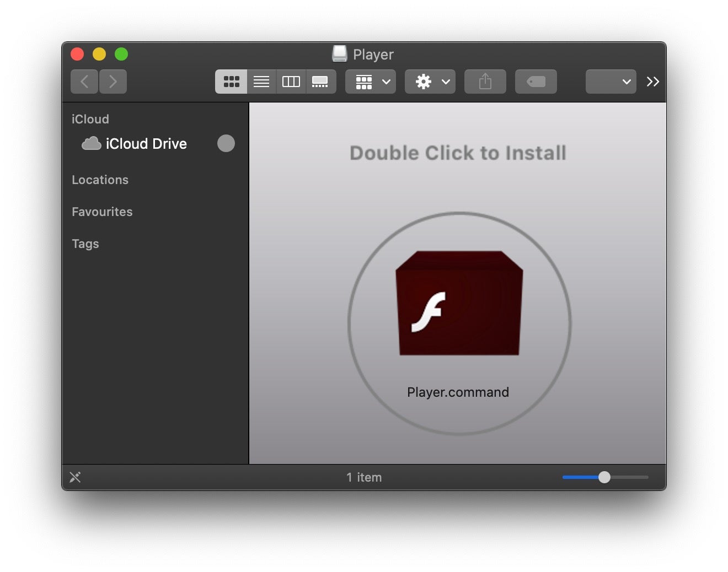This screenshot has height=572, width=728.
Task: Open the group-by arrangement dropdown
Action: tap(371, 82)
